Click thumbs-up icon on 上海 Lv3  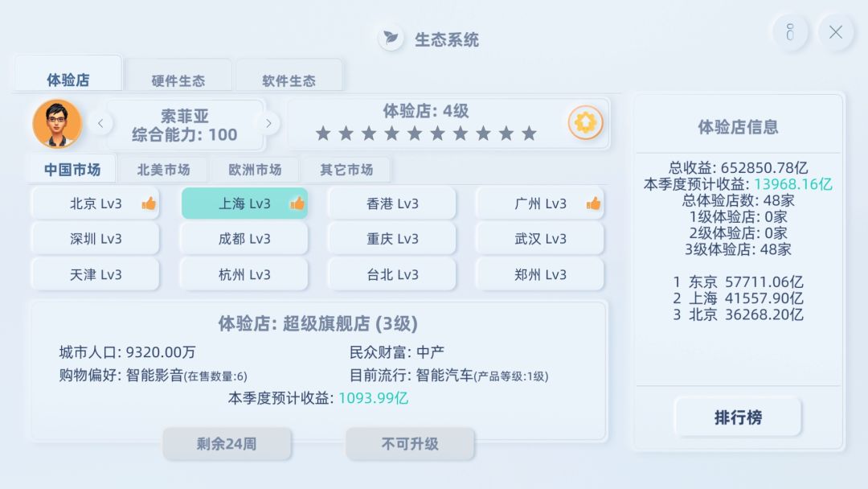297,203
